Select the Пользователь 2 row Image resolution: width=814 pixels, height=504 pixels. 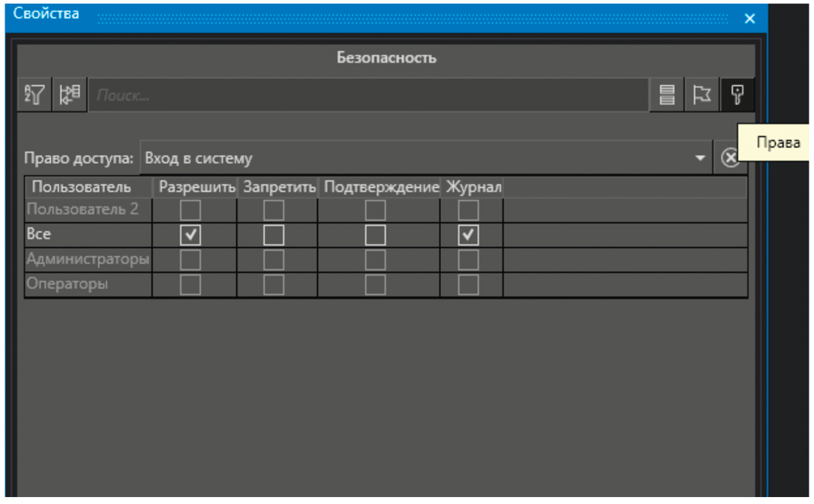[82, 210]
